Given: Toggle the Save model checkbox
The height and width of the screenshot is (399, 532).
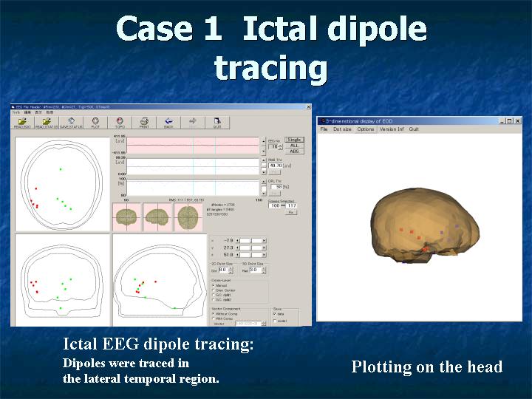Looking at the screenshot, I should (275, 321).
